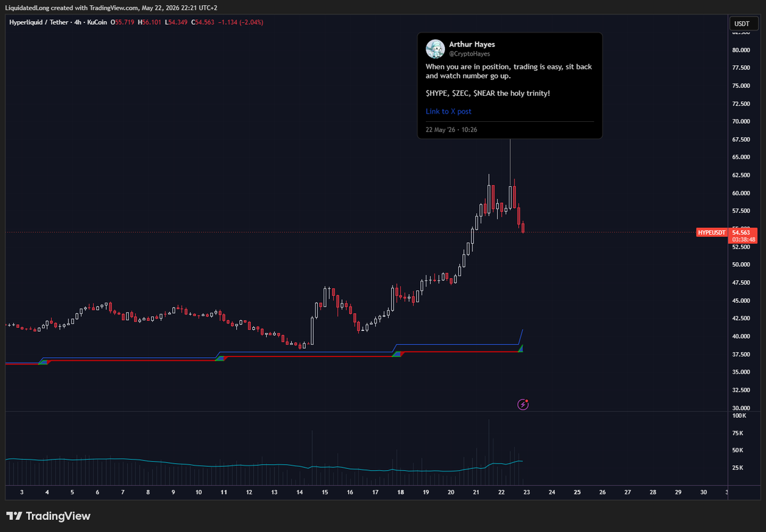Click date label 25 on time axis
Screen dimensions: 766x532
pyautogui.click(x=577, y=492)
